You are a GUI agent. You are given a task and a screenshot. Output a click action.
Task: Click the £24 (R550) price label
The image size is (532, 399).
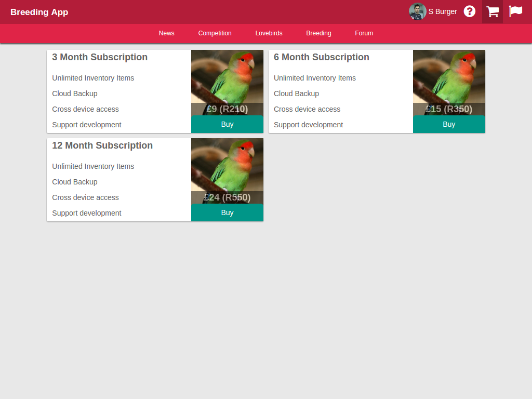(x=228, y=197)
